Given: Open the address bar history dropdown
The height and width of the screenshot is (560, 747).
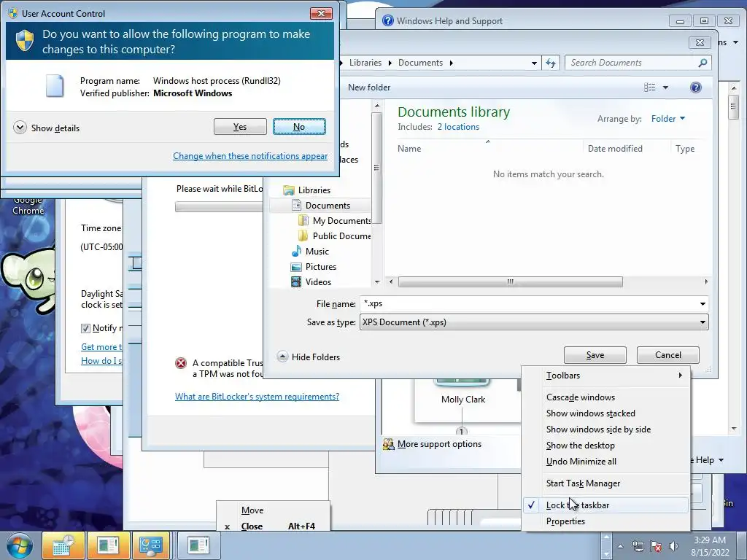Looking at the screenshot, I should [534, 63].
